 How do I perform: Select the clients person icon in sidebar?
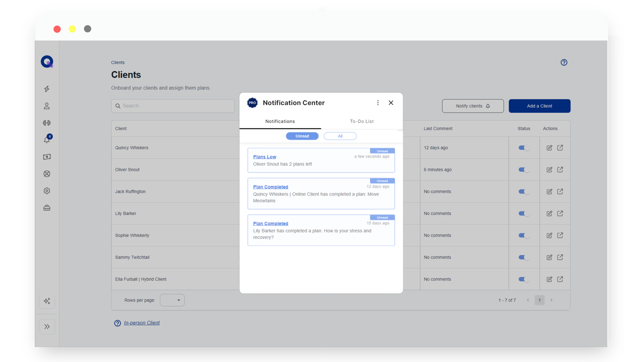pyautogui.click(x=47, y=106)
